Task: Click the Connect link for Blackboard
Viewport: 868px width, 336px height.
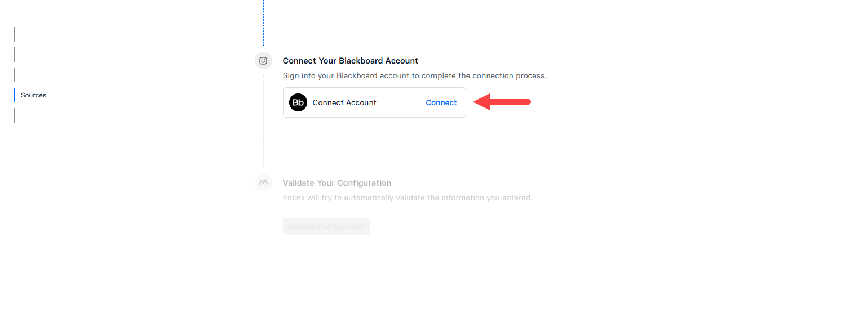Action: pos(441,102)
